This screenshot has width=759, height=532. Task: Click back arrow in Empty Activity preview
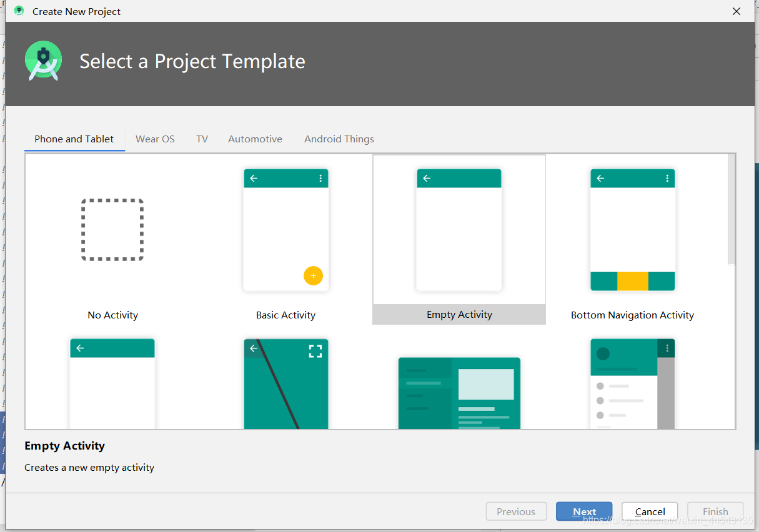[427, 179]
